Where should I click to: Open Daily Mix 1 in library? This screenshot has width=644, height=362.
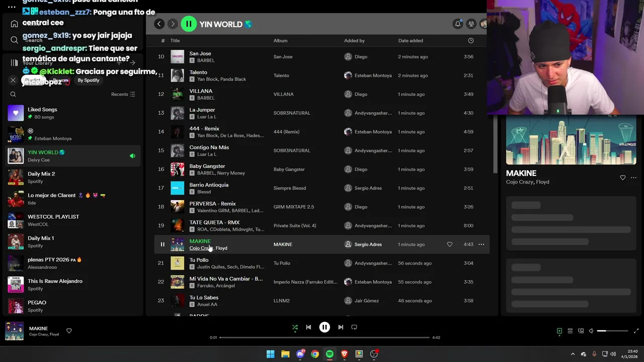coord(73,242)
